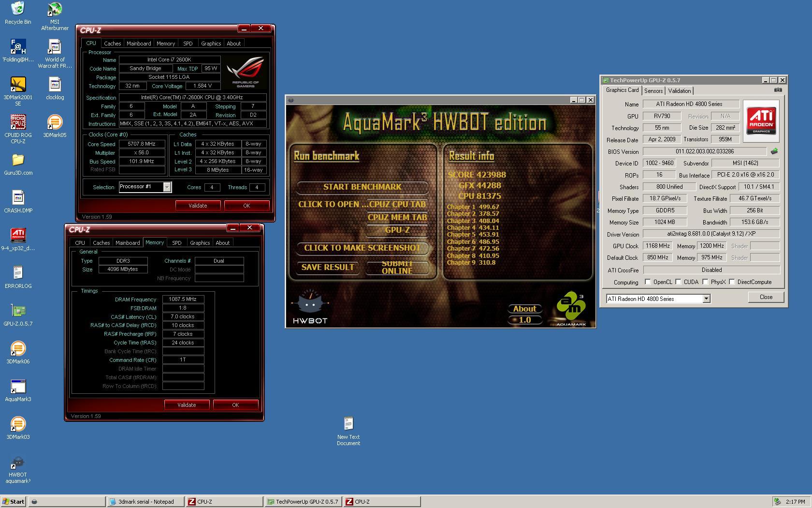This screenshot has width=812, height=508.
Task: Toggle the OpenCL checkbox in GPU-Z
Action: click(x=648, y=282)
